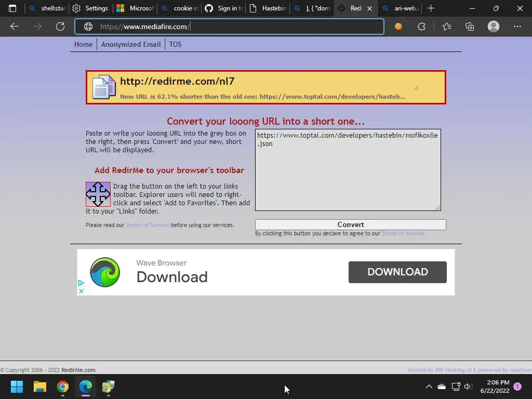Switch to the ari-web tab
Viewport: 532px width, 399px height.
click(401, 8)
